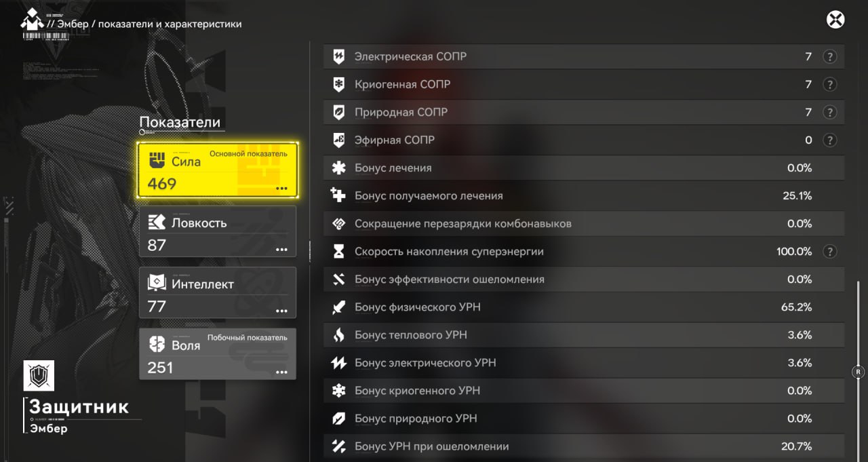The image size is (868, 462).
Task: Click the home logo in top-left corner
Action: (x=32, y=23)
